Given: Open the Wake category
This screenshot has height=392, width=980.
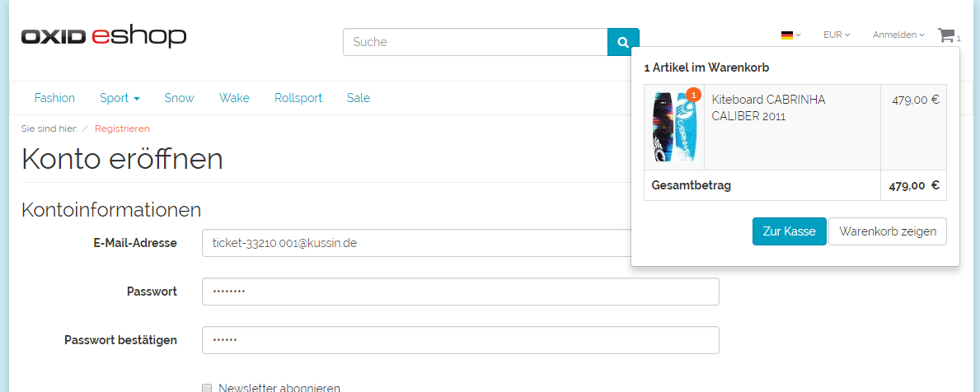Looking at the screenshot, I should pos(234,98).
